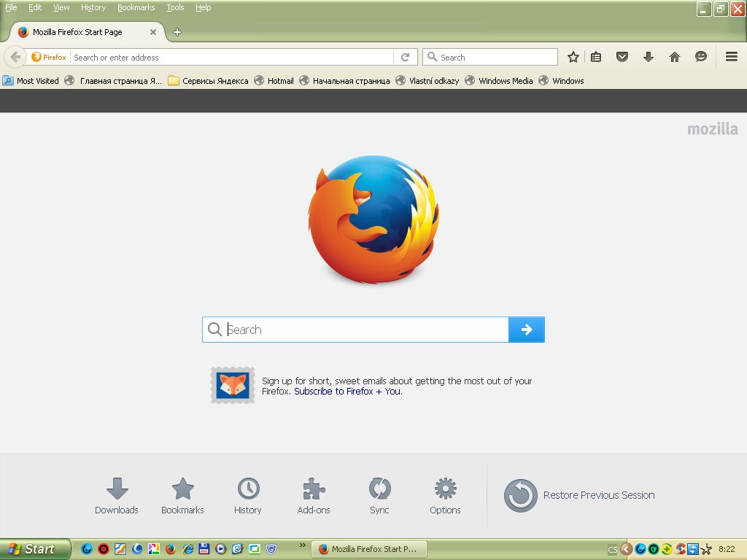Click the Firefox identity icon in address bar
Viewport: 747px width, 560px height.
click(x=49, y=57)
